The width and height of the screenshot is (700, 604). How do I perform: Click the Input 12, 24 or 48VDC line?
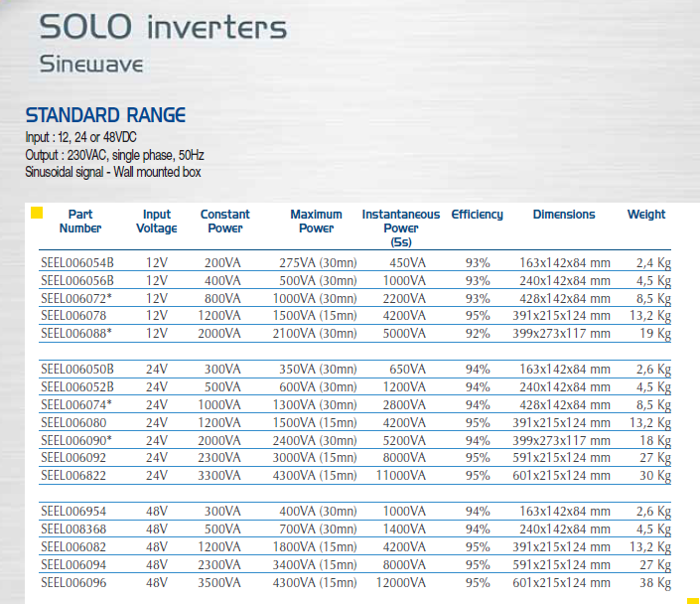[x=80, y=137]
